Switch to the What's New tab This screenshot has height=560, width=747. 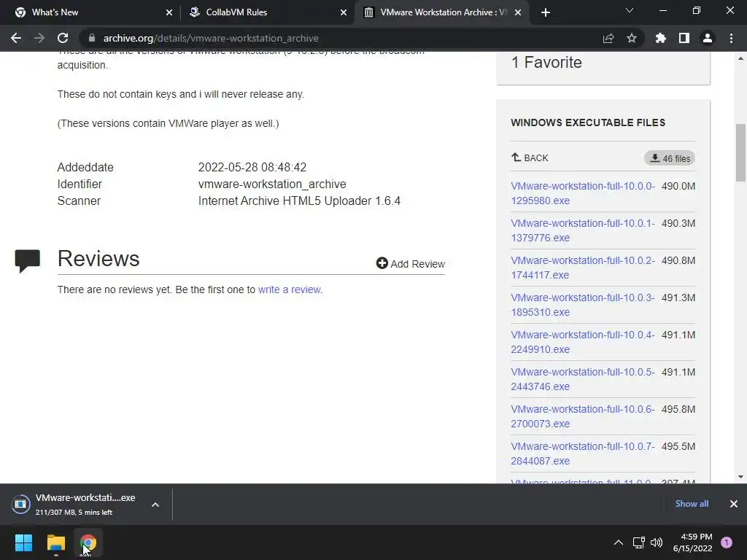89,12
